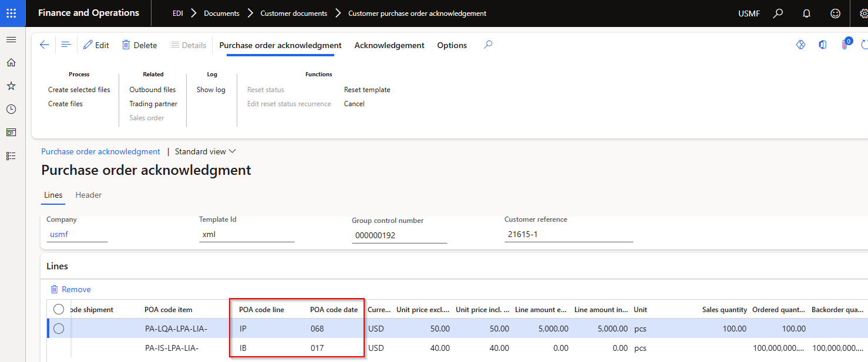Click the search magnifier in action pane
Screen dimensions: 868x362
488,45
